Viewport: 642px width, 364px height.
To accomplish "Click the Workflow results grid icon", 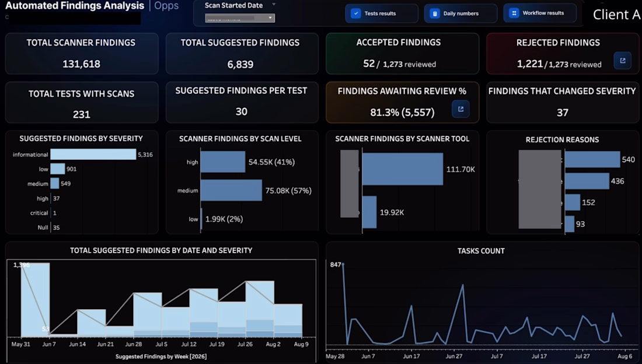I will pos(514,13).
